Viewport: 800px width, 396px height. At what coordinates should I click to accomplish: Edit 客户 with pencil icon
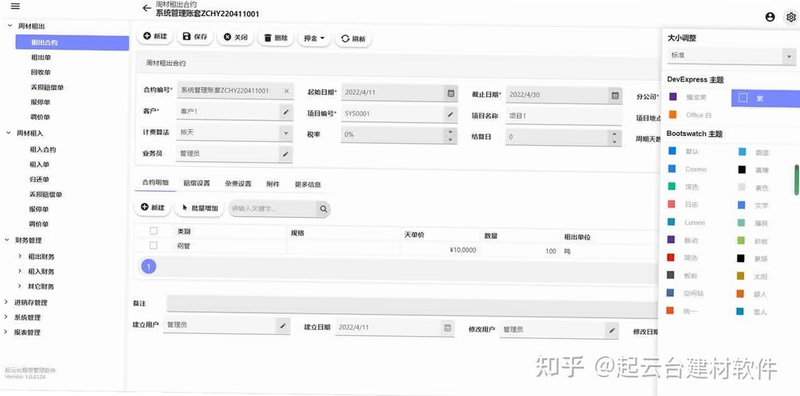(286, 111)
